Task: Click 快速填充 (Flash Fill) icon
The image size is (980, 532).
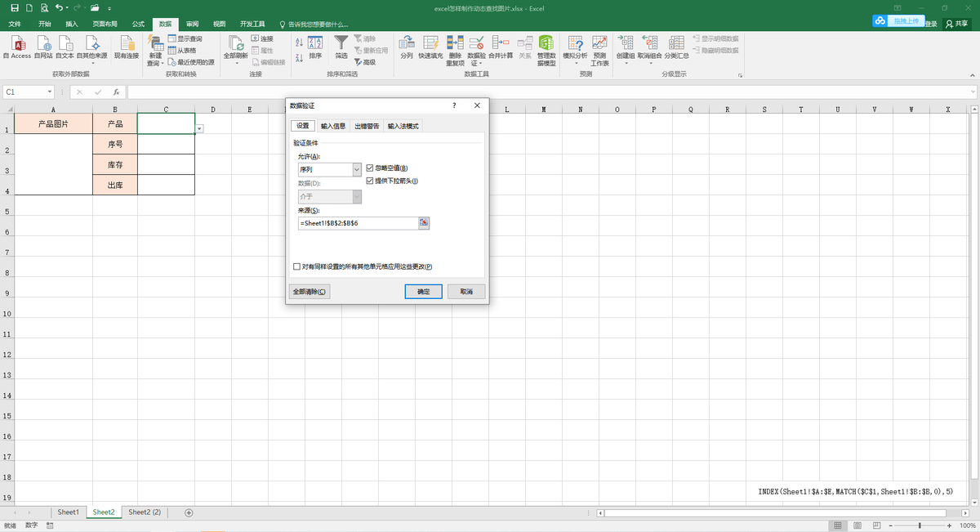Action: [x=431, y=47]
